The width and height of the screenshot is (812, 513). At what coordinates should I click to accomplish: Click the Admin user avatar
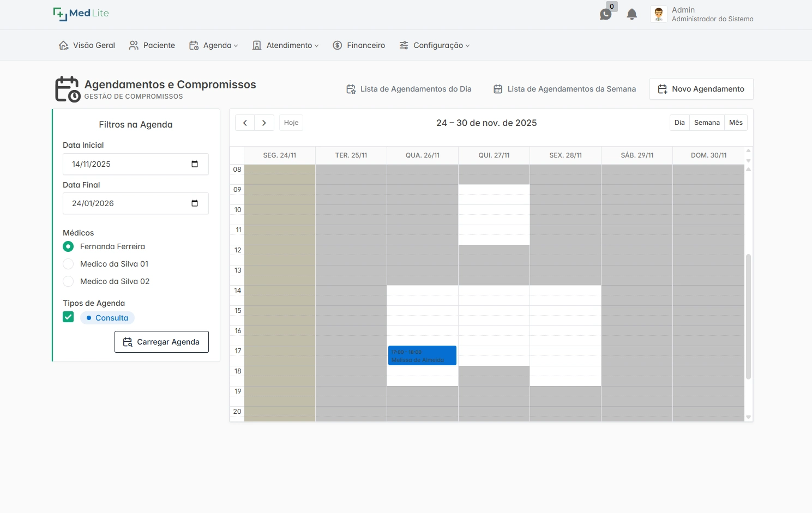[658, 14]
